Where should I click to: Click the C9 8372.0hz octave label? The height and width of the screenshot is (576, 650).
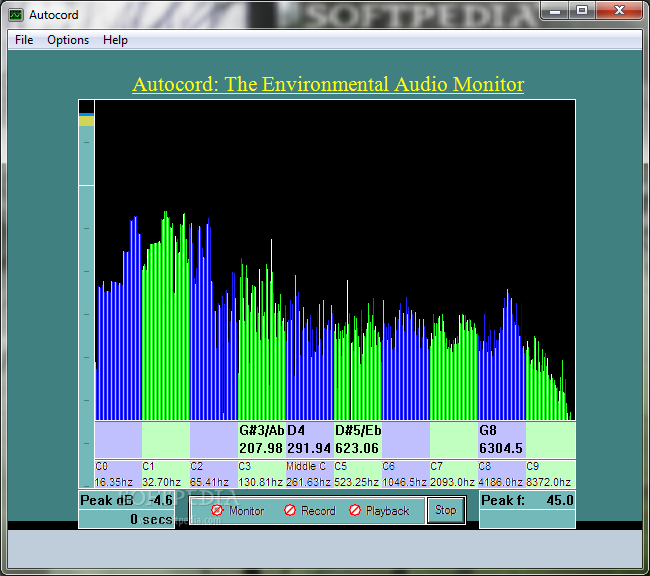coord(550,474)
